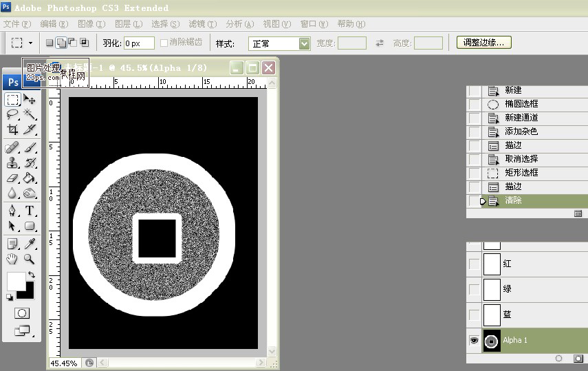
Task: Open the 窗口 menu
Action: coord(314,24)
